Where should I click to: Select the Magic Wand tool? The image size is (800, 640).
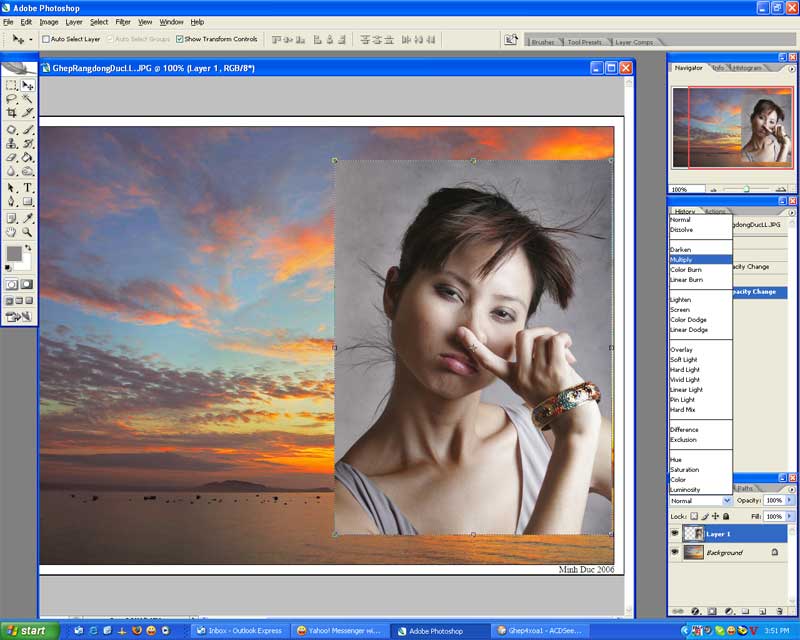pos(28,99)
